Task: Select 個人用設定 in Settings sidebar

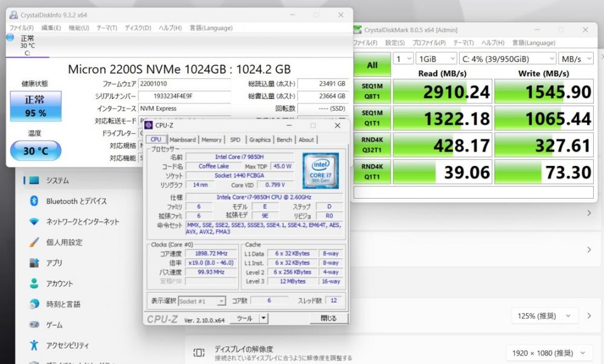Action: click(x=65, y=242)
